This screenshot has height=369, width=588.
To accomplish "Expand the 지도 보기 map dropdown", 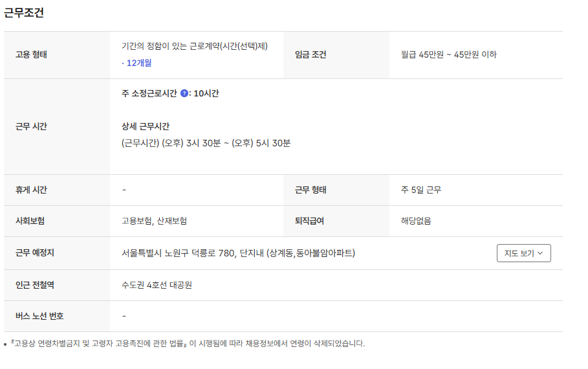I will 523,253.
